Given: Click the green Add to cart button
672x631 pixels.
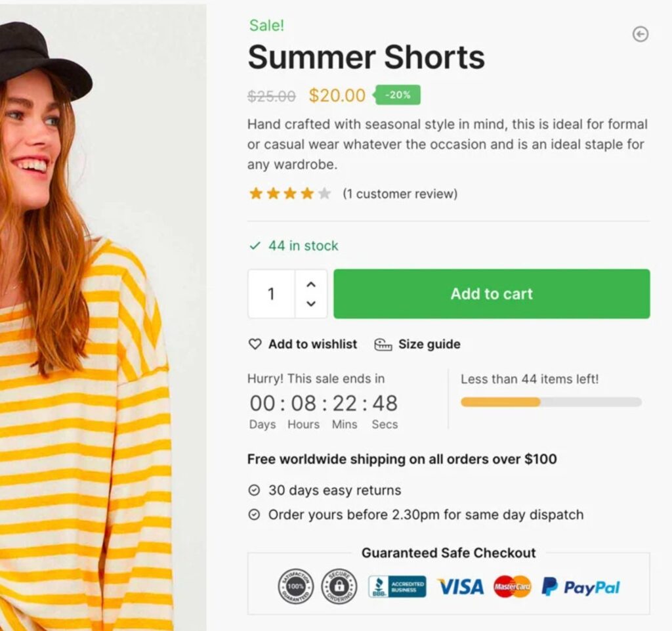Looking at the screenshot, I should click(x=492, y=294).
